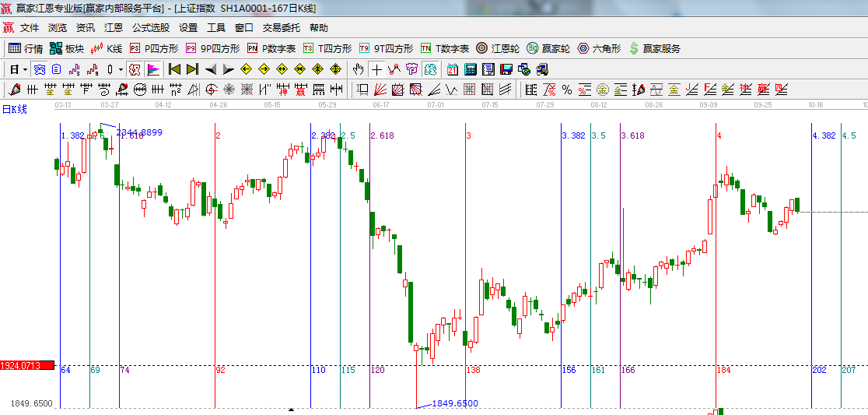Screen dimensions: 868x415
Task: Click the K线 chart button
Action: coord(107,48)
